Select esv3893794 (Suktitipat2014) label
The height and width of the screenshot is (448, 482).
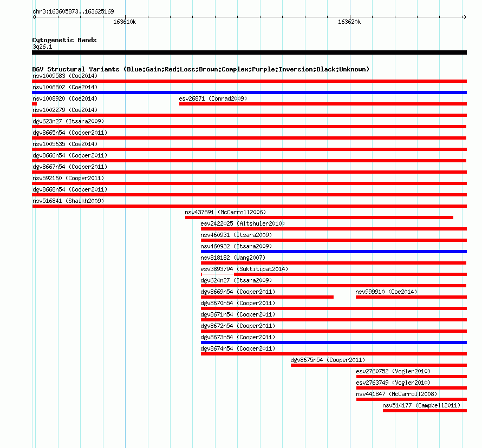coord(244,269)
